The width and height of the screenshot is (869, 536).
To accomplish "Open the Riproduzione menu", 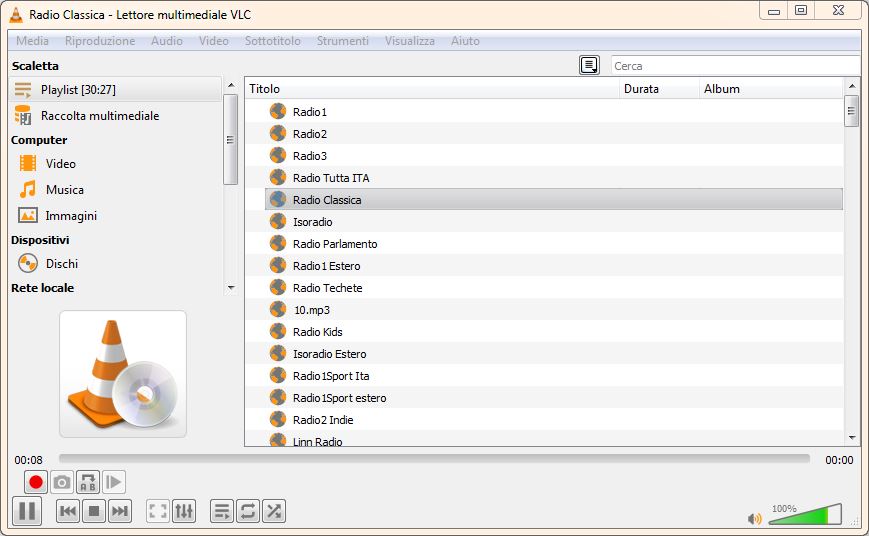I will [100, 41].
